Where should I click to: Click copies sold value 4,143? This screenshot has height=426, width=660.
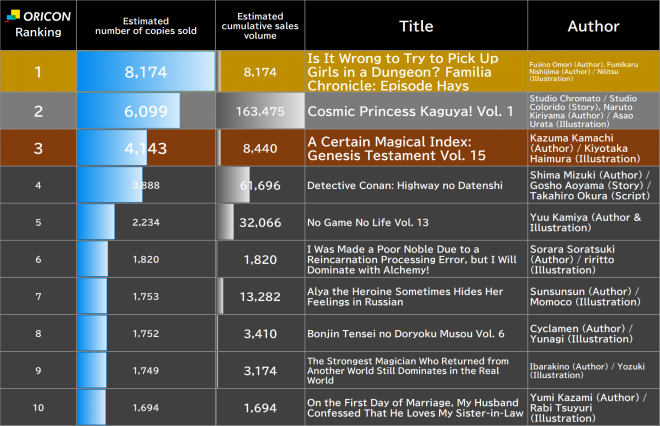coord(146,148)
